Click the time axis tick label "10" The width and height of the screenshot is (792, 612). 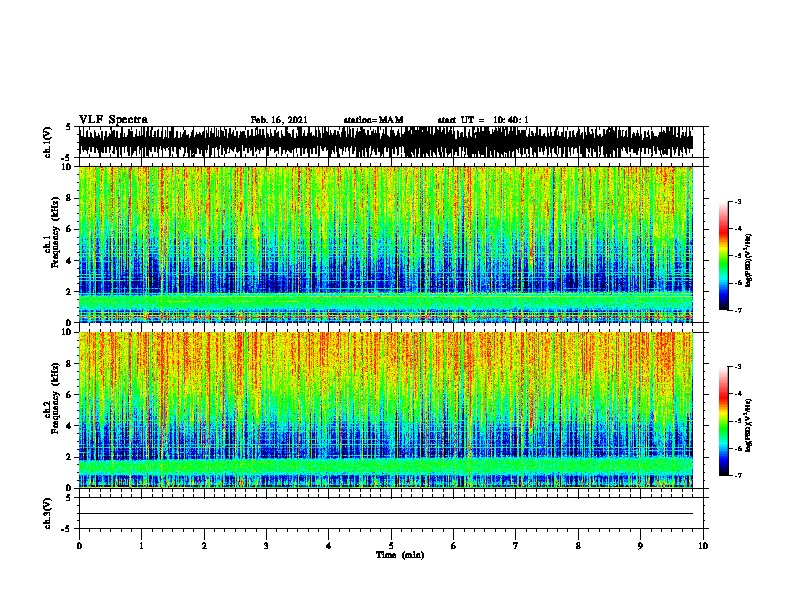703,546
